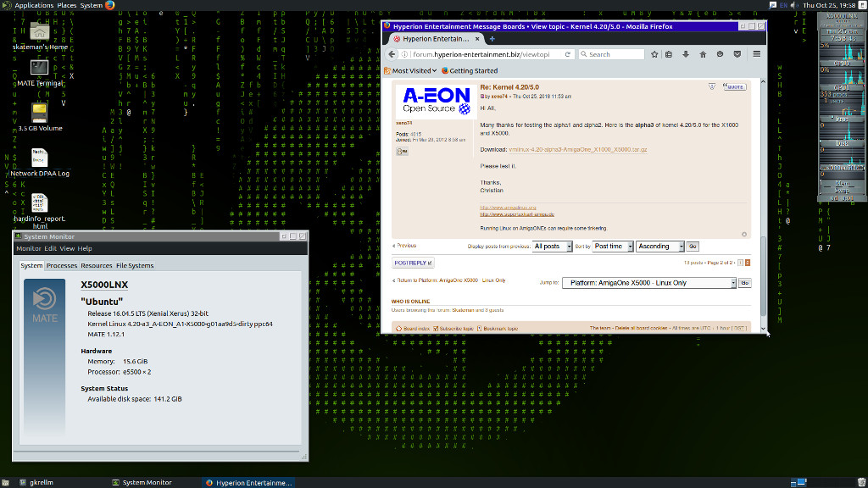Click the Post Reply button
The height and width of the screenshot is (488, 868).
pyautogui.click(x=413, y=263)
